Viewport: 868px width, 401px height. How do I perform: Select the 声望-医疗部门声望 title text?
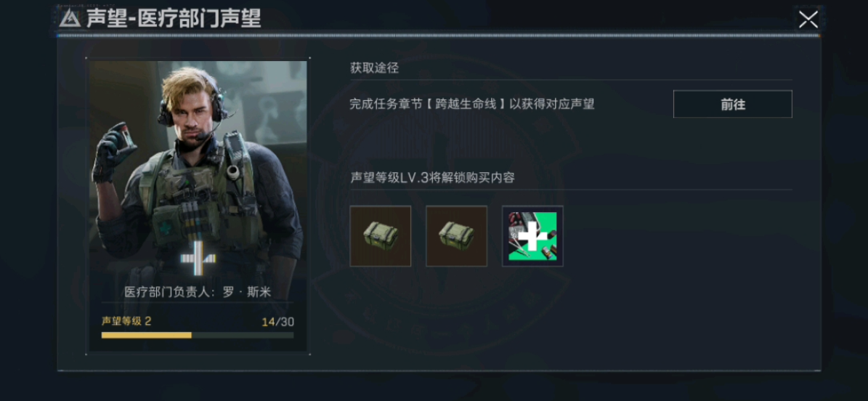coord(174,18)
